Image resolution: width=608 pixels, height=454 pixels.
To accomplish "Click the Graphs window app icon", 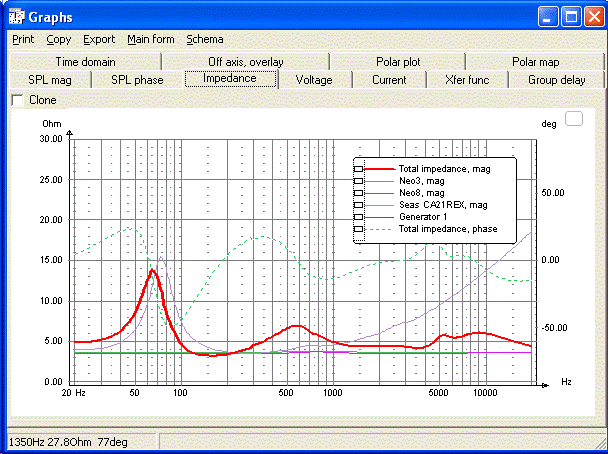I will pyautogui.click(x=16, y=17).
